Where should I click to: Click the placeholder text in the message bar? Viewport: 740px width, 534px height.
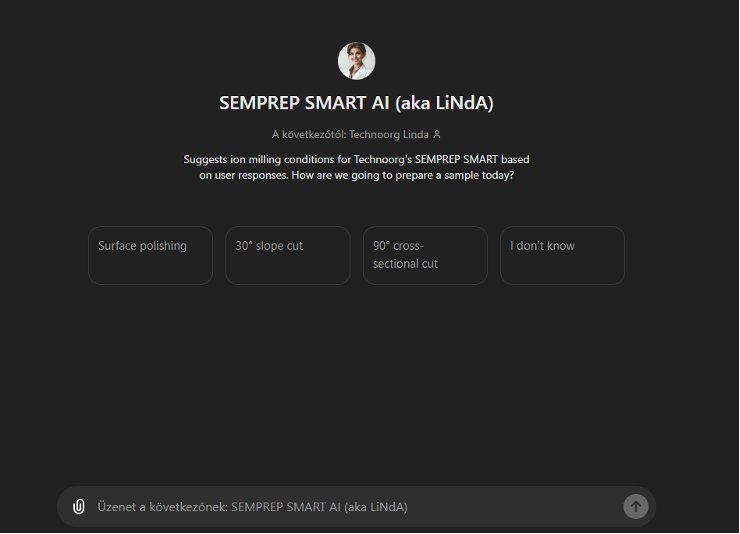pyautogui.click(x=252, y=507)
